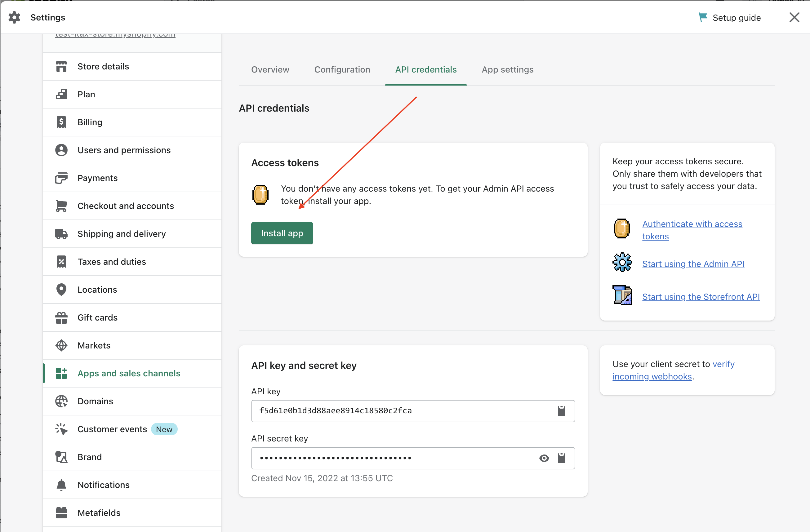Click the Setup guide flag icon

coord(702,17)
